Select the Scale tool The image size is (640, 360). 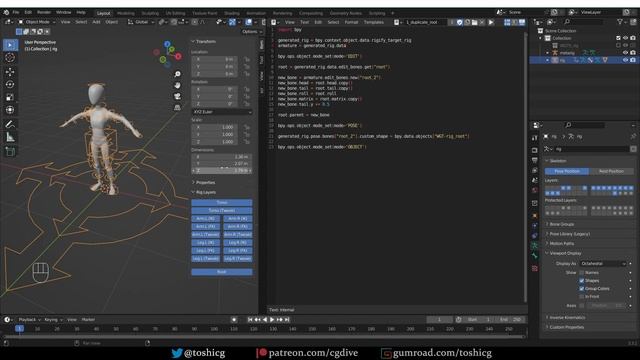pos(10,97)
